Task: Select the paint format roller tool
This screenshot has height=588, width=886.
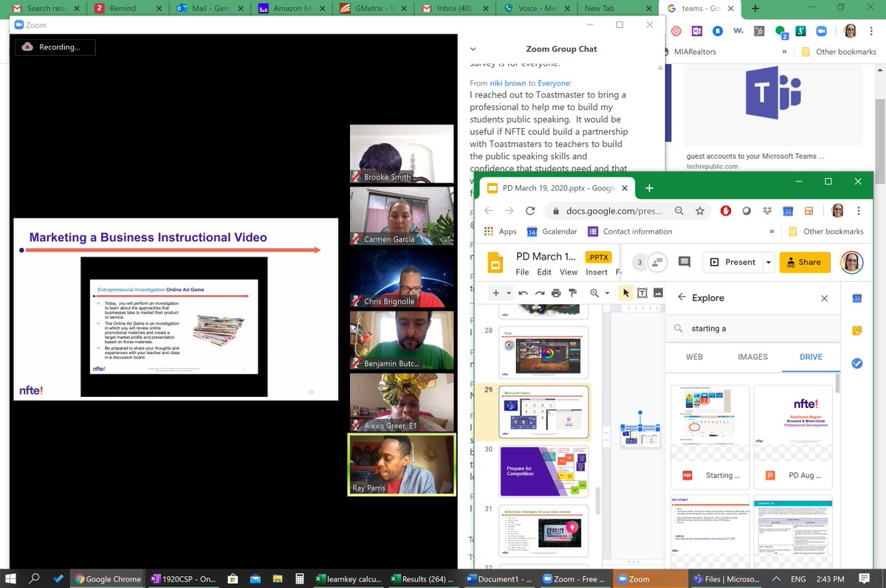Action: pos(572,293)
